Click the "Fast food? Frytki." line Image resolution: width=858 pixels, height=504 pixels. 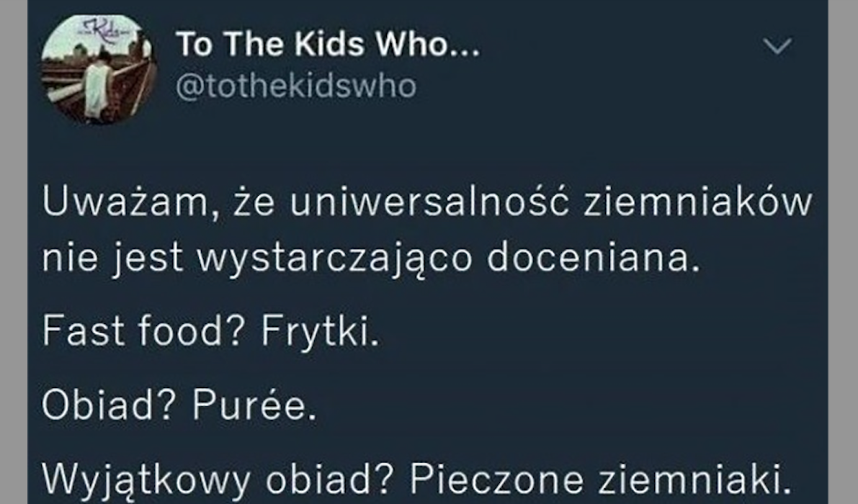210,331
